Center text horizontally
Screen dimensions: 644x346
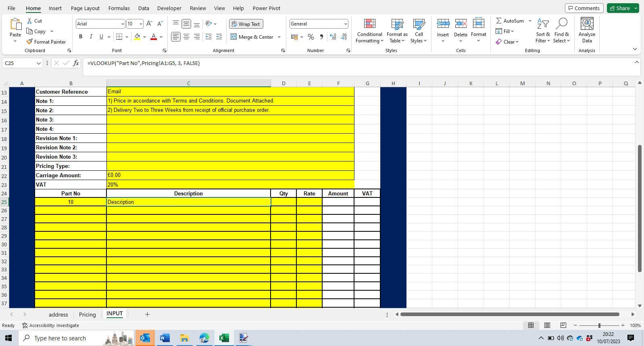[186, 37]
